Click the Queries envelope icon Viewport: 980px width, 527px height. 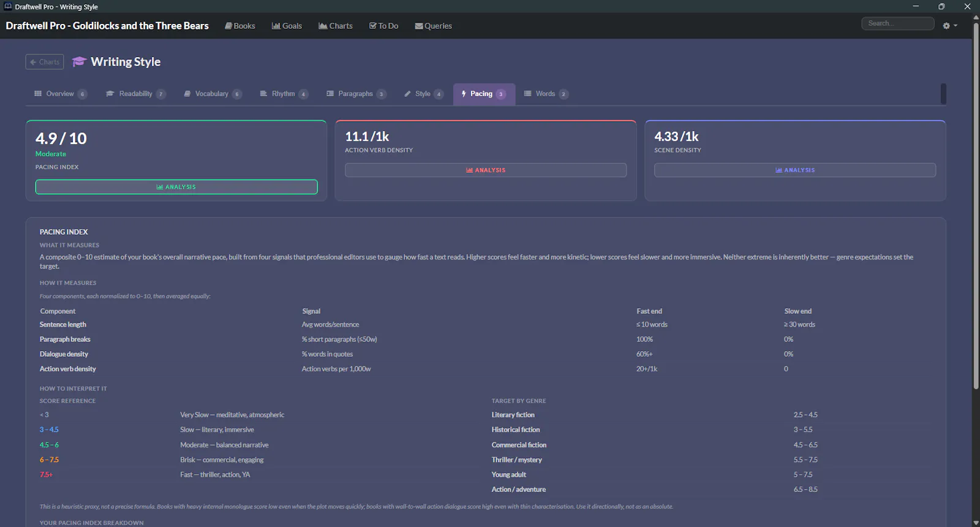[x=419, y=26]
